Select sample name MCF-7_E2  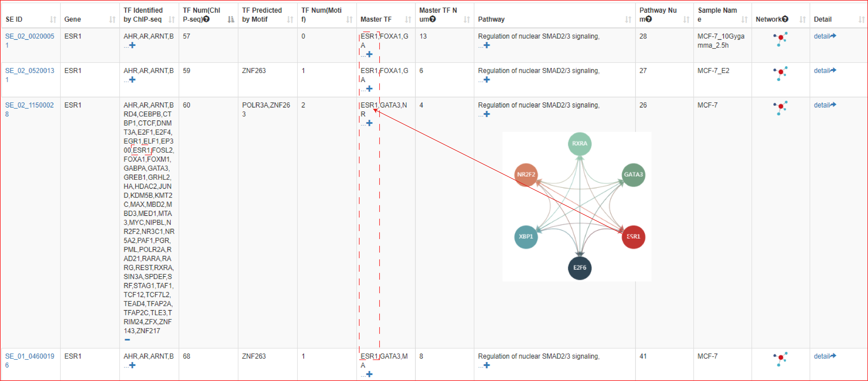(x=713, y=70)
